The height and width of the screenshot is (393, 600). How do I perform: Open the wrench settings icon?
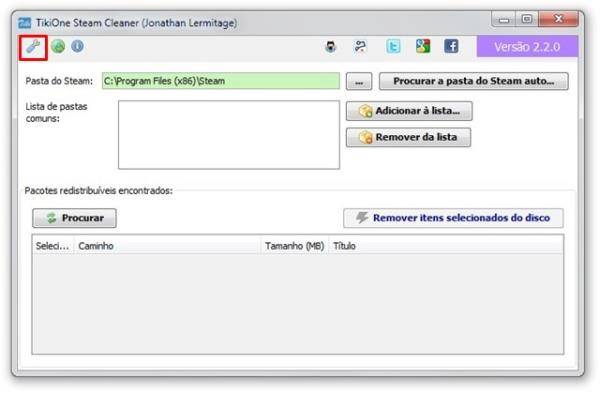pos(33,47)
